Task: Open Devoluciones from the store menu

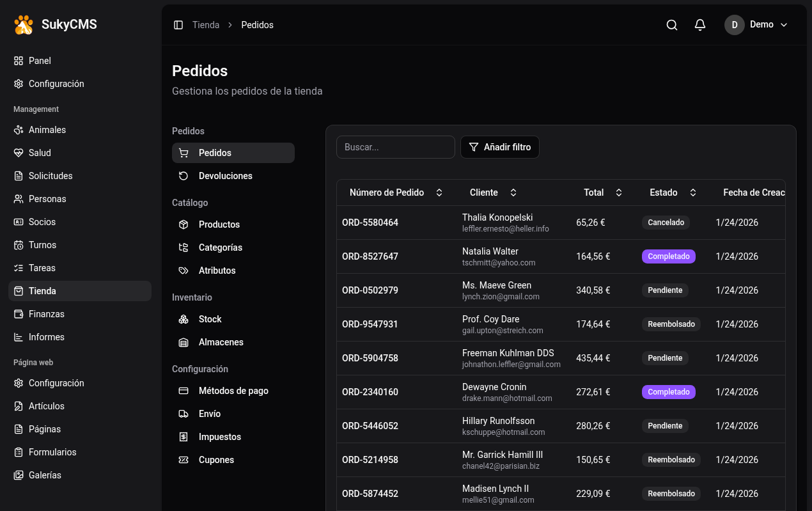Action: click(225, 176)
